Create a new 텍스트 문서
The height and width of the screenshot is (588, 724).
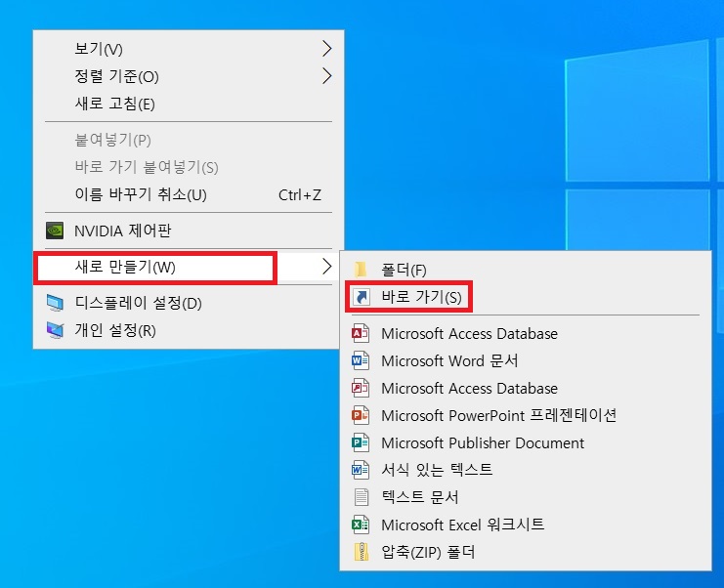coord(526,497)
